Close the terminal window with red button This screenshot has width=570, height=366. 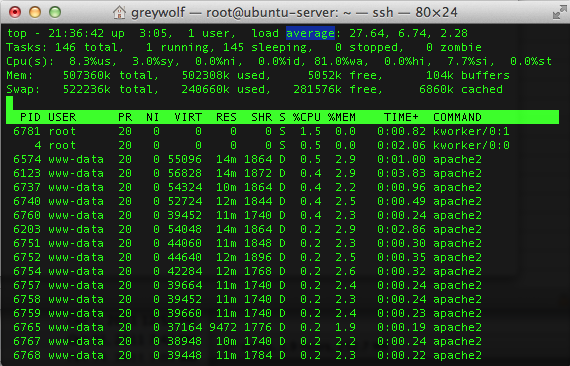[15, 12]
